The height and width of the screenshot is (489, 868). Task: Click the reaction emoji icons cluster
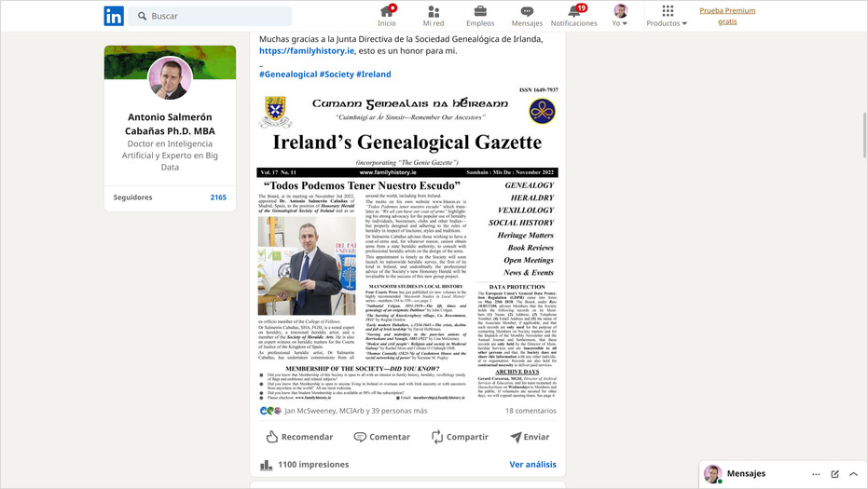270,411
